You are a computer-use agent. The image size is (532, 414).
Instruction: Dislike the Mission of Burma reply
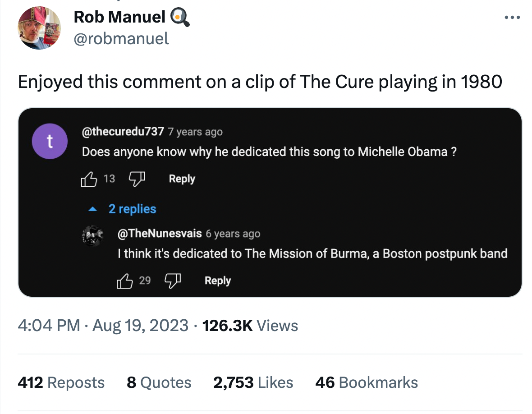(x=172, y=281)
